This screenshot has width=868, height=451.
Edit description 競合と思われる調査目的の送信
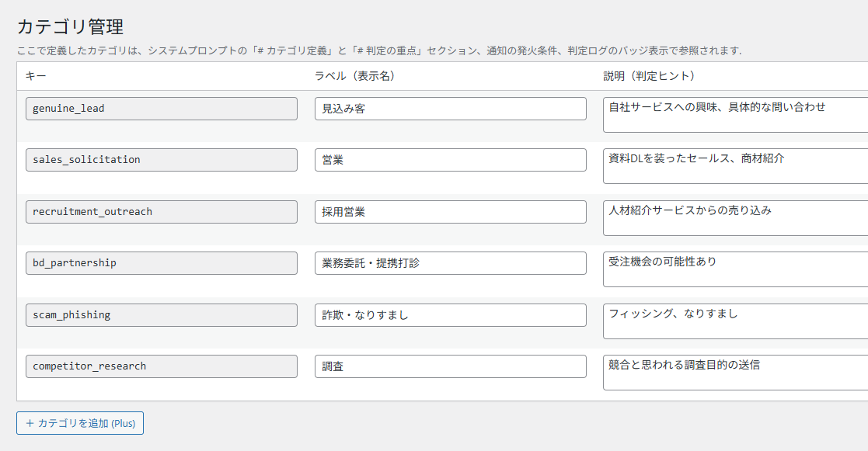tap(736, 373)
